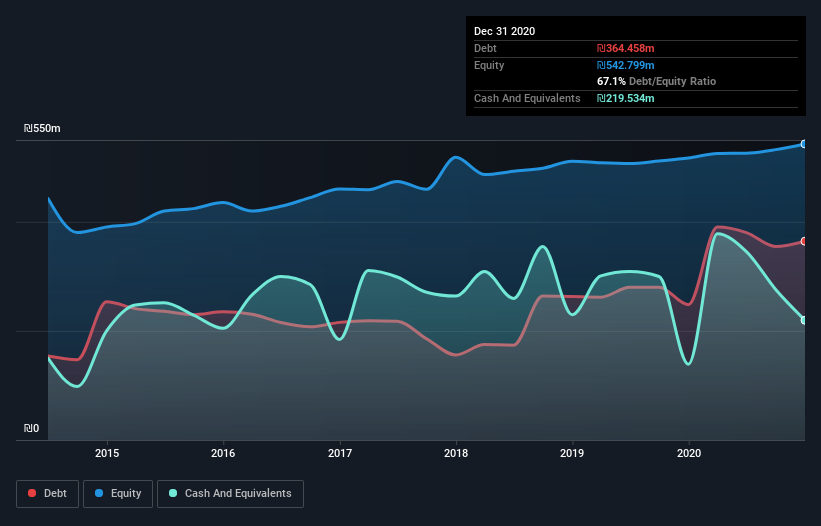This screenshot has height=526, width=821.
Task: Click the Cash And Equivalents tooltip label
Action: coord(527,98)
